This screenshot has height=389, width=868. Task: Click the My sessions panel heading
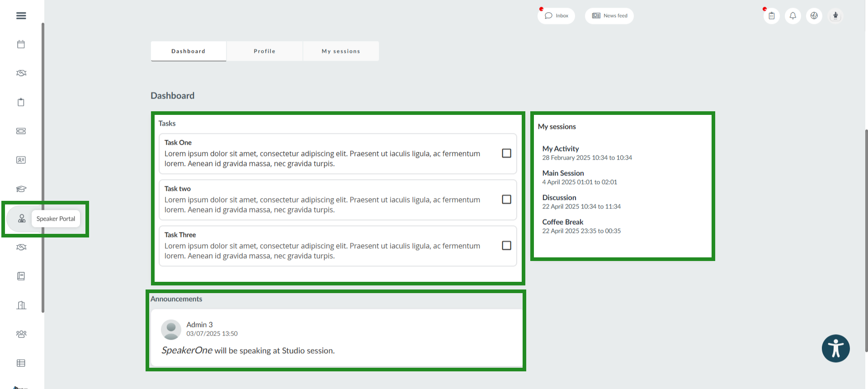[557, 127]
